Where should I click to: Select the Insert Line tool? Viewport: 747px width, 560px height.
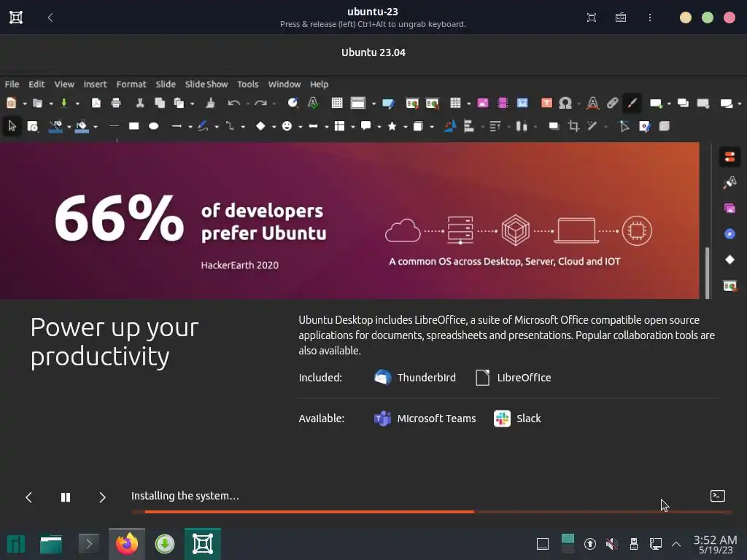click(x=114, y=126)
